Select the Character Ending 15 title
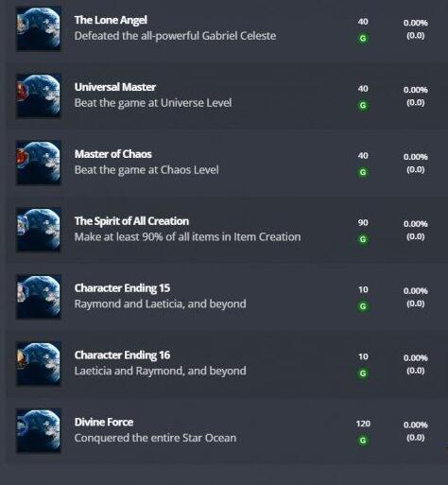This screenshot has height=485, width=448. pos(122,288)
